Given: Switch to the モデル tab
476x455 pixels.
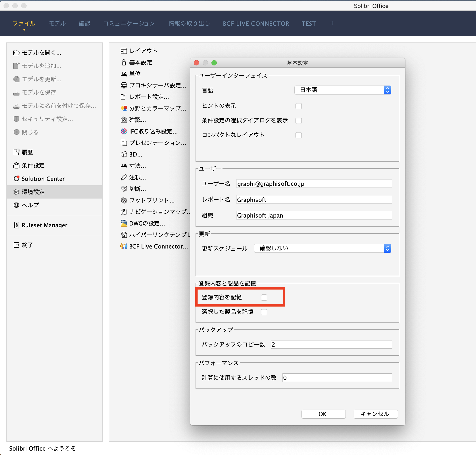Looking at the screenshot, I should pyautogui.click(x=57, y=23).
